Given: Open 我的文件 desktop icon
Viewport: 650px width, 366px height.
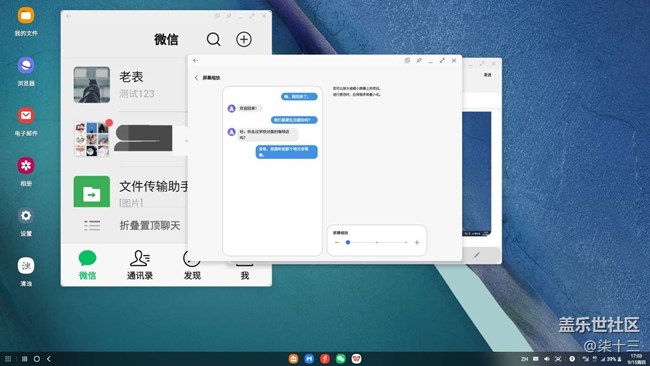Looking at the screenshot, I should click(x=26, y=21).
